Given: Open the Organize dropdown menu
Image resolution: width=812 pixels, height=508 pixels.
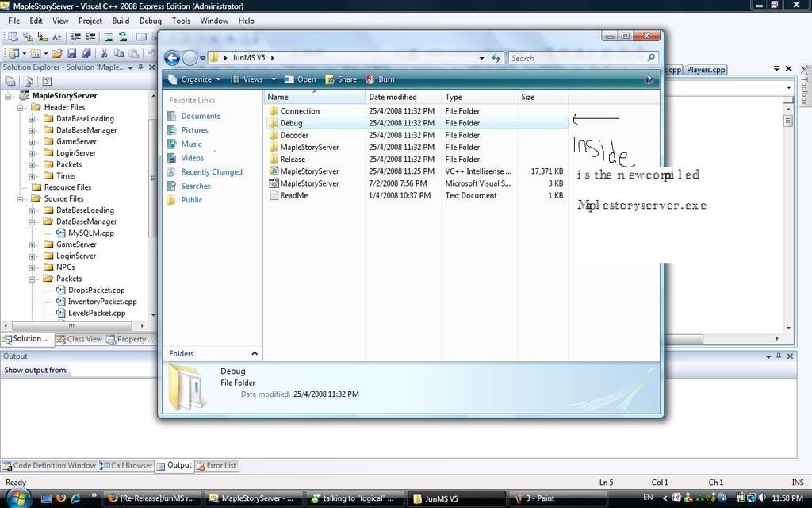Looking at the screenshot, I should tap(195, 79).
